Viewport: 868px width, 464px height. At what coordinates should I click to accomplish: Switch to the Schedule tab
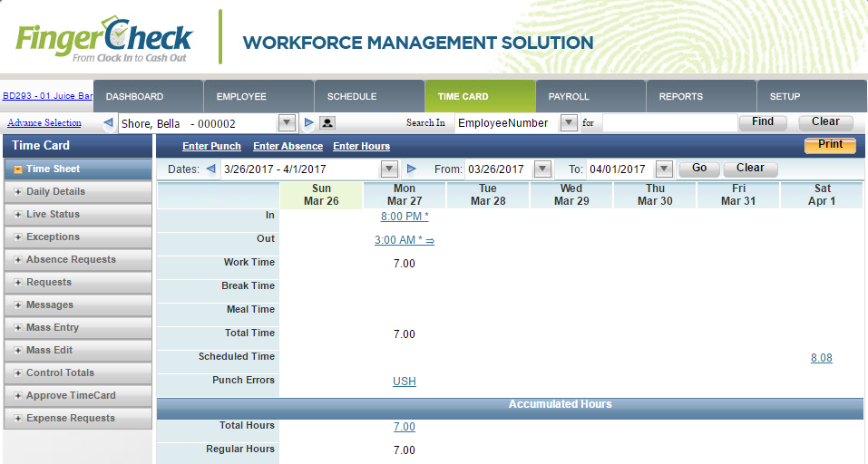[x=369, y=96]
